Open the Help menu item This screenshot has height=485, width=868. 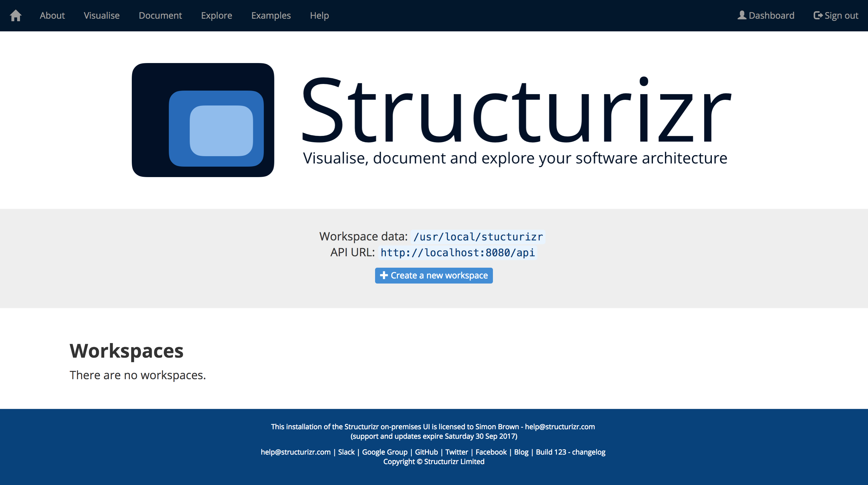point(319,16)
